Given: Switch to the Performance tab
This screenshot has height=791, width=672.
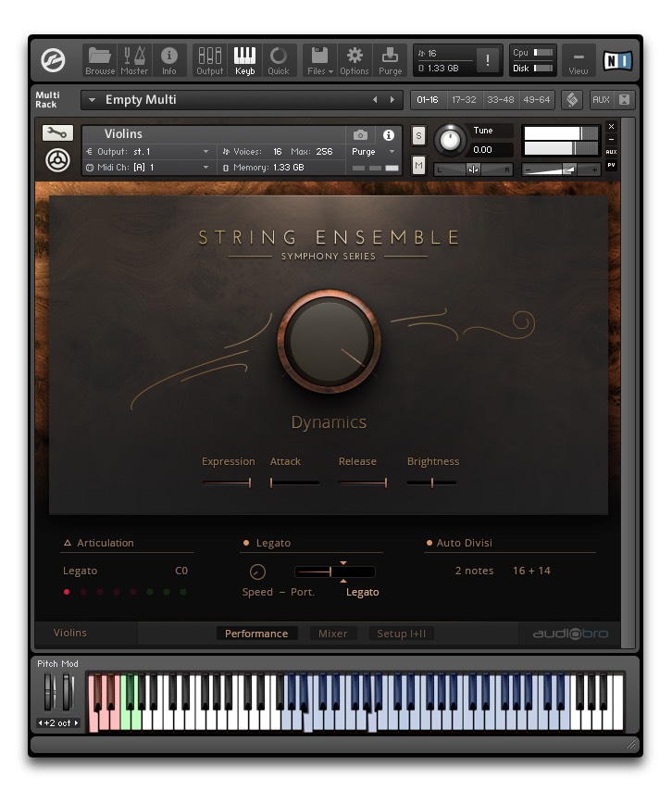Looking at the screenshot, I should [x=256, y=634].
